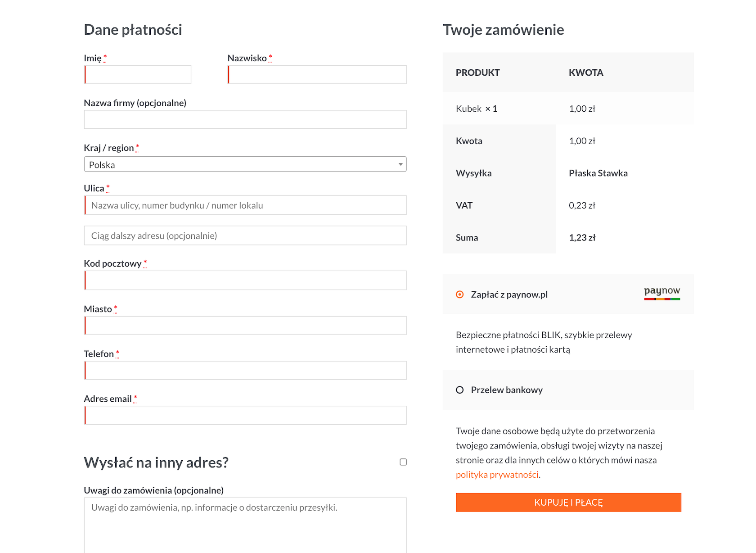Screen dimensions: 756x553
Task: Select the Miasto text field
Action: tap(245, 326)
